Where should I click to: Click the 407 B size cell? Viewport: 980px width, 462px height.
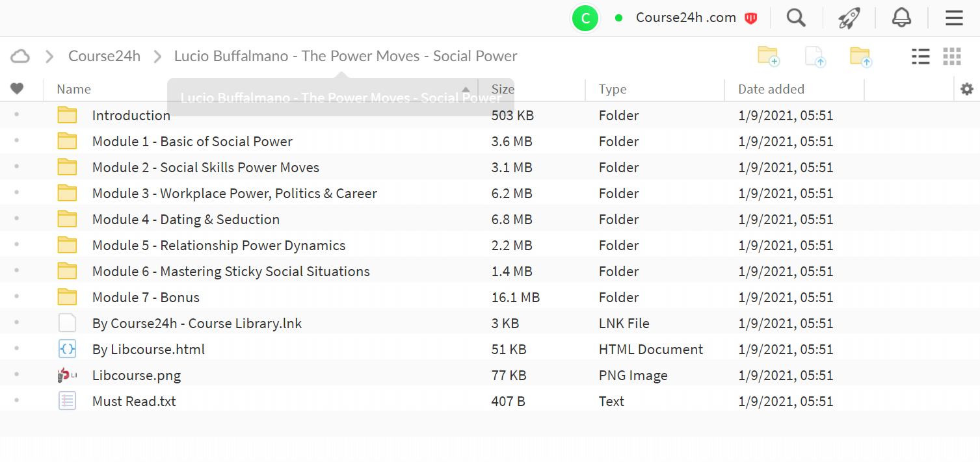pyautogui.click(x=509, y=401)
